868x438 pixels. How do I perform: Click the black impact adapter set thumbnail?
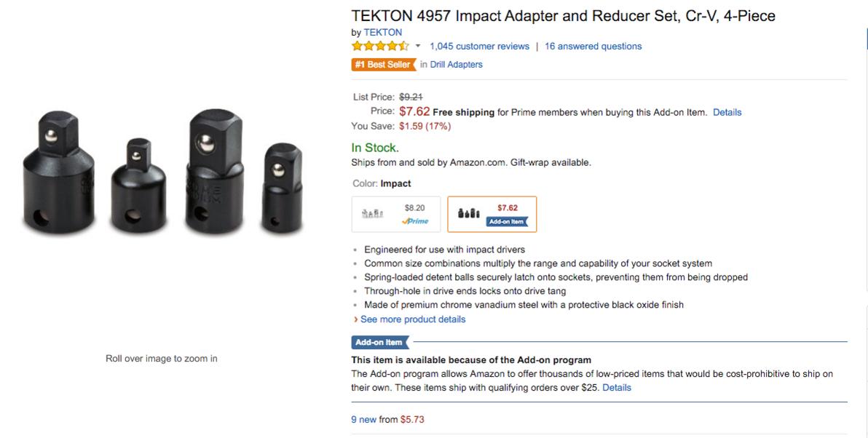pos(468,213)
